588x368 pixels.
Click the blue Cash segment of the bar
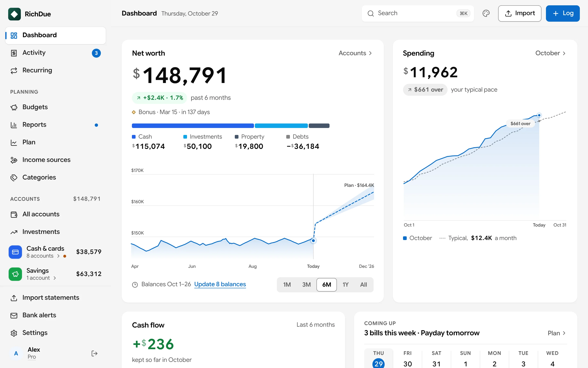pyautogui.click(x=193, y=126)
